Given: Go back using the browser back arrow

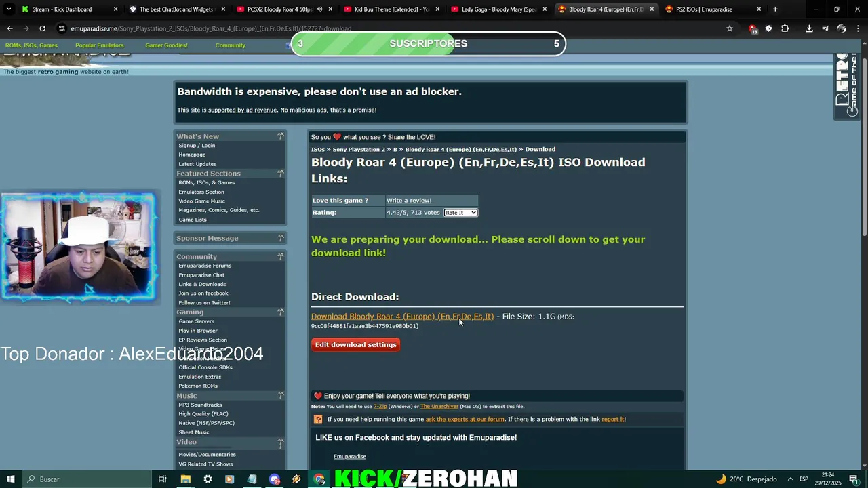Looking at the screenshot, I should click(9, 28).
